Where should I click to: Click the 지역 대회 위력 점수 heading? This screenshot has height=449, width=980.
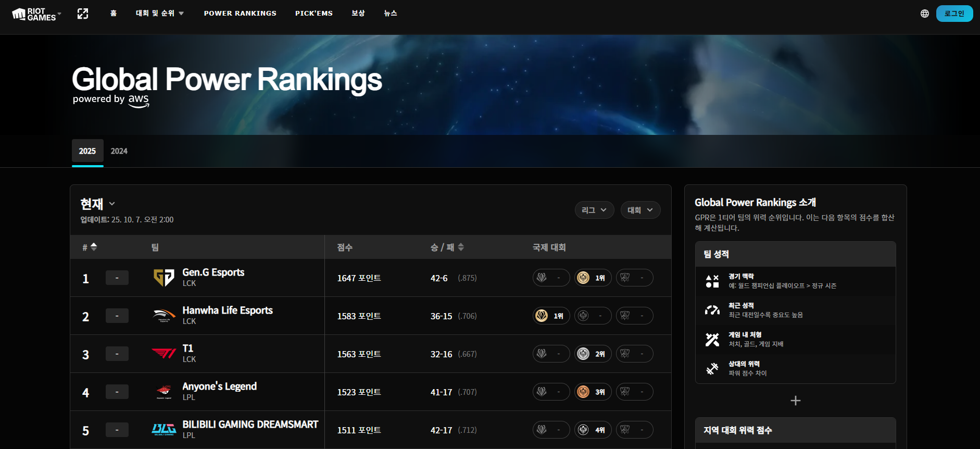pyautogui.click(x=737, y=430)
